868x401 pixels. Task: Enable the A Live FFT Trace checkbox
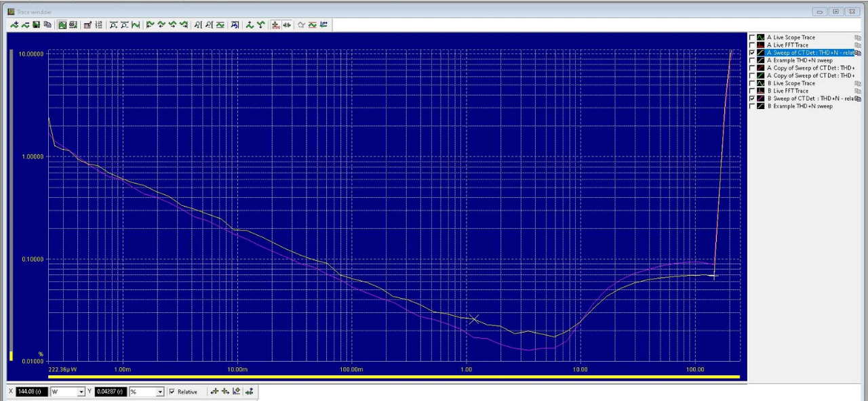click(752, 45)
